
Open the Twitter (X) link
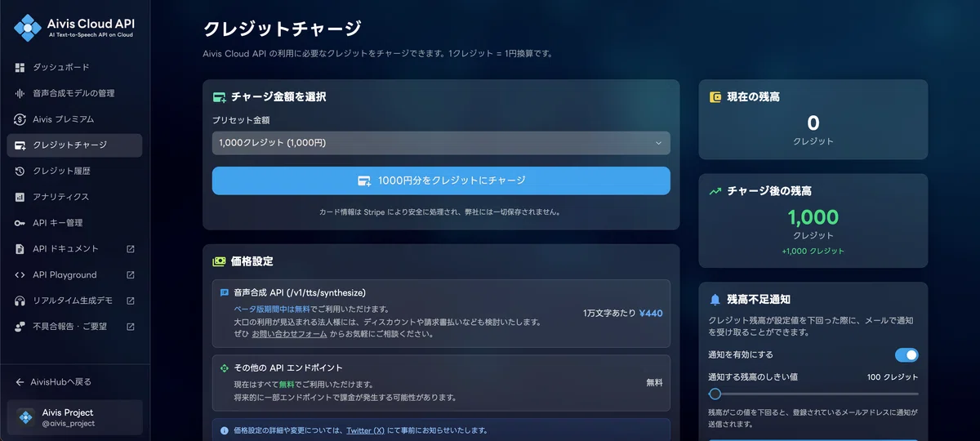coord(365,430)
